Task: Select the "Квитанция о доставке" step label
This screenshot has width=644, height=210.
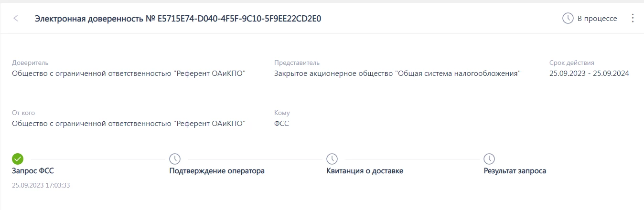Action: click(x=365, y=171)
